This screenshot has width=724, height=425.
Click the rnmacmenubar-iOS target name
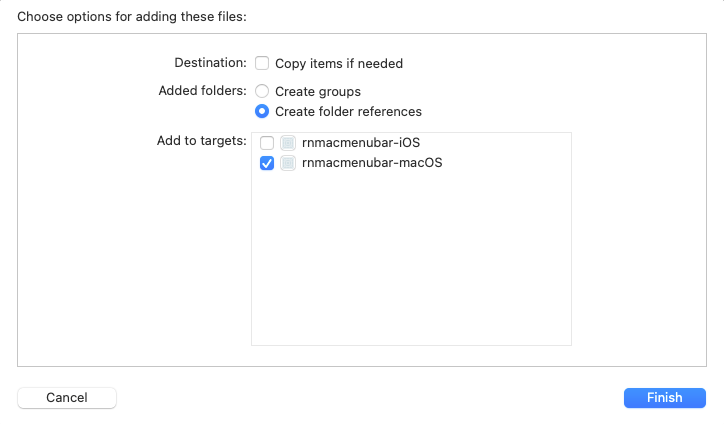click(x=361, y=143)
